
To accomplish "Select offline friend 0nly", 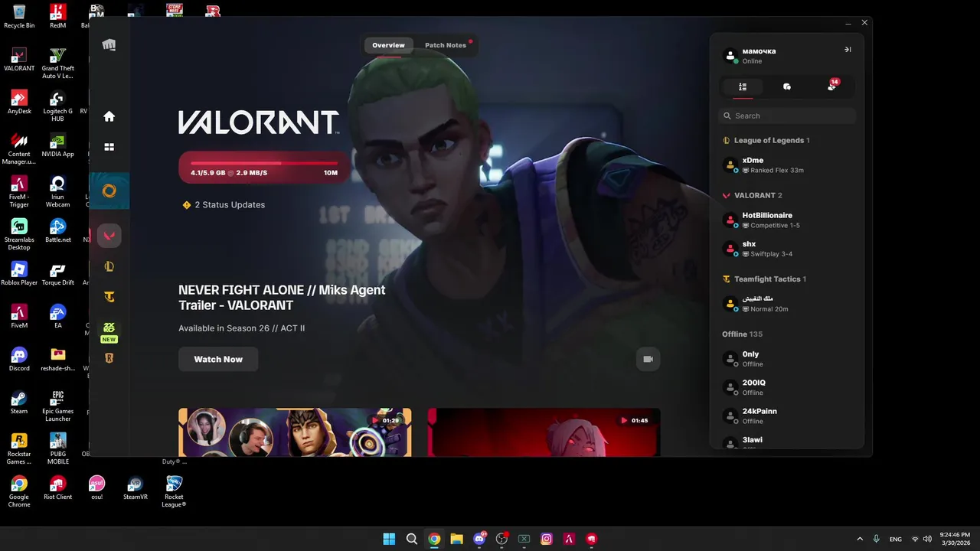I will 787,359.
